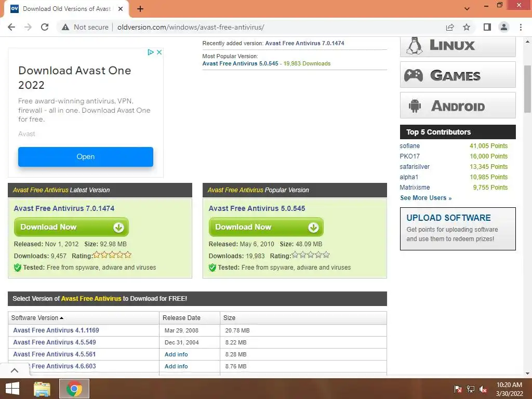The image size is (532, 399).
Task: Click See More Users link
Action: 426,198
